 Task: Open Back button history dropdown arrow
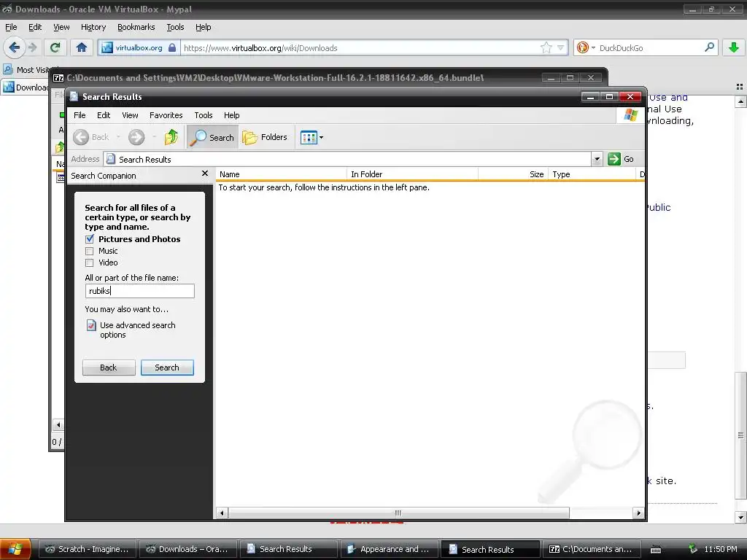pos(118,137)
